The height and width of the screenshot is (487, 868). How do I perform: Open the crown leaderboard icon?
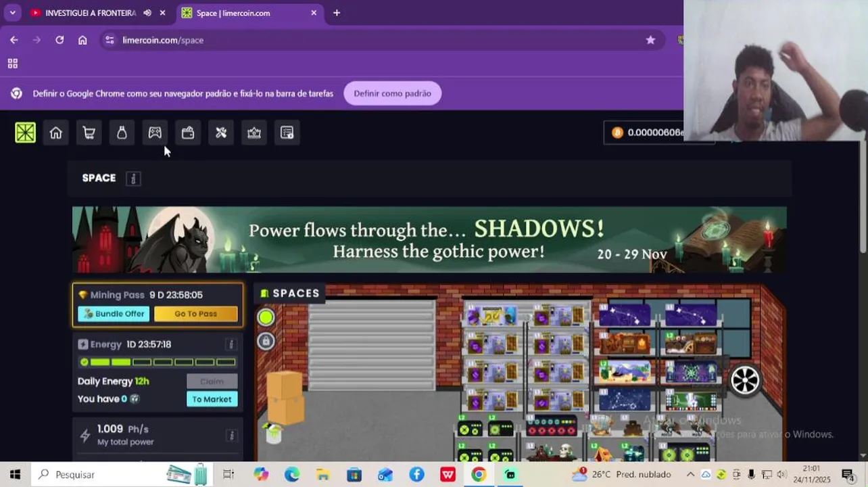pos(254,133)
